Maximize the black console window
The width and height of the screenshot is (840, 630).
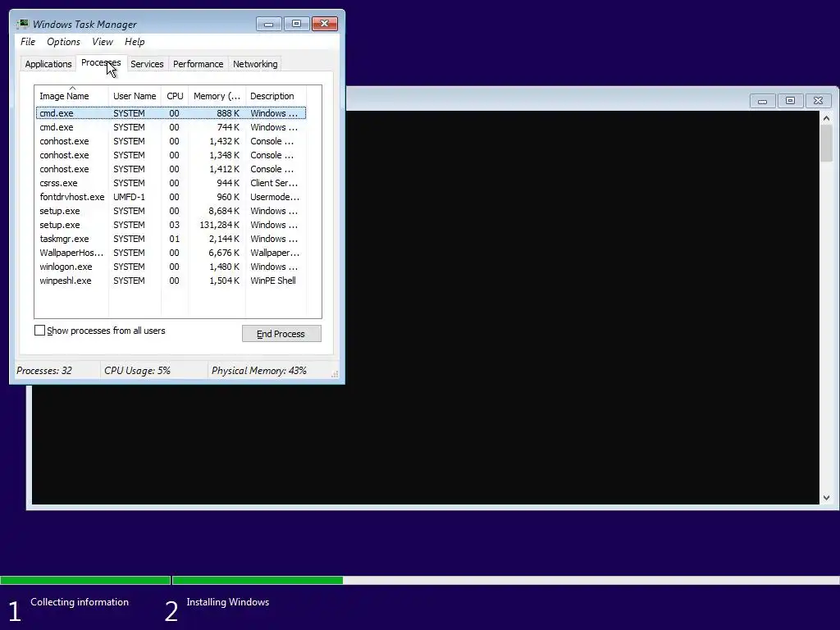tap(790, 101)
